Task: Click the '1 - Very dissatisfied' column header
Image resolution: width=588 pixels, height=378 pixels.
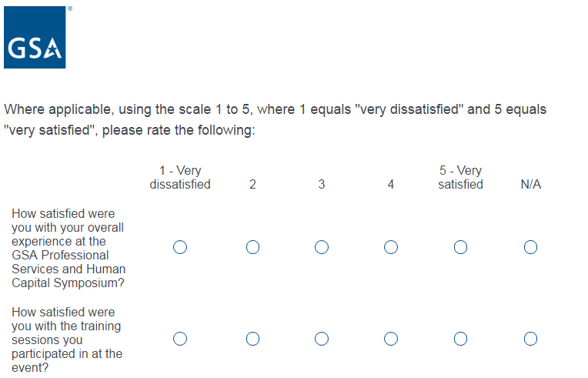Action: (x=180, y=177)
